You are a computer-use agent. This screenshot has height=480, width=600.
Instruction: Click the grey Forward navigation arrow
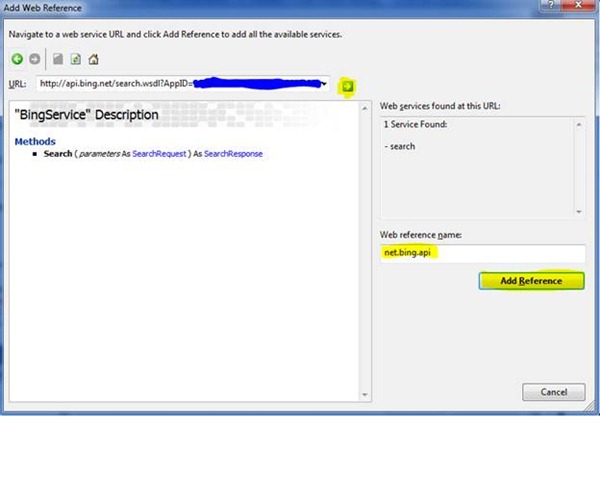click(35, 59)
